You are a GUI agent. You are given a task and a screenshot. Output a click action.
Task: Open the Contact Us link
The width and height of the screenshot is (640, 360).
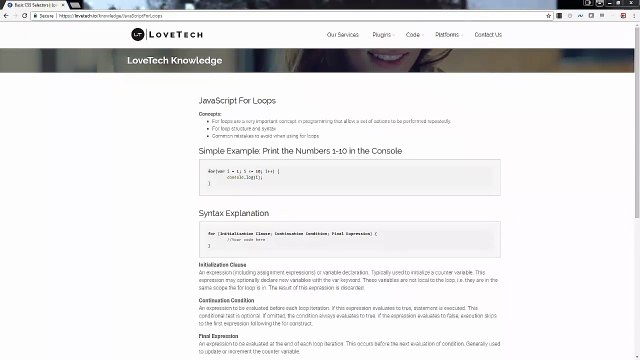pyautogui.click(x=488, y=35)
